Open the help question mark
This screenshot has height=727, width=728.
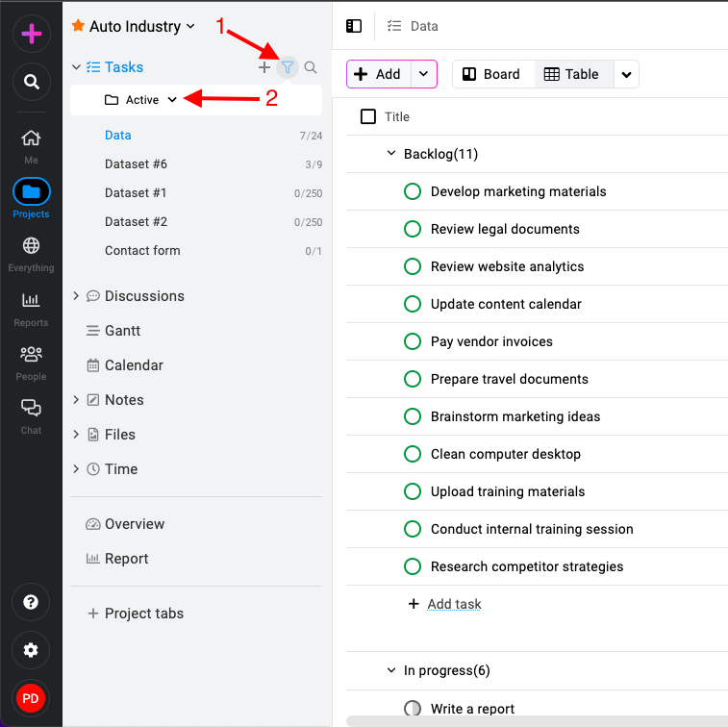(x=31, y=602)
